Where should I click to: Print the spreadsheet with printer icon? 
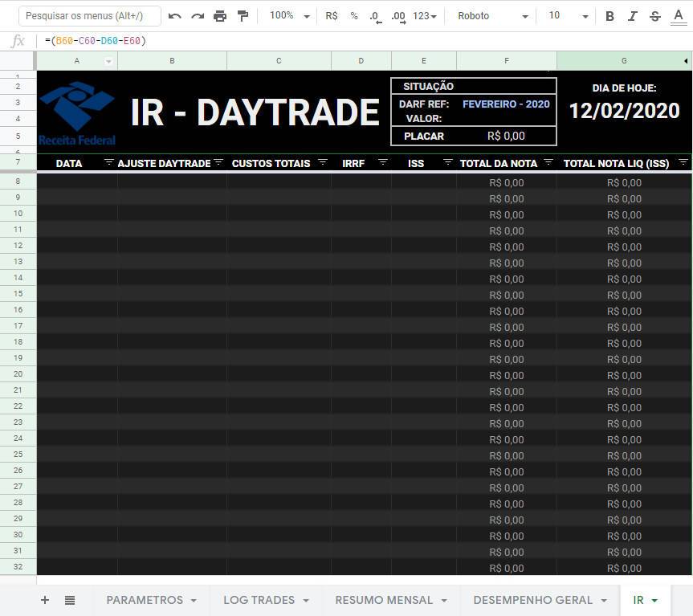[220, 16]
